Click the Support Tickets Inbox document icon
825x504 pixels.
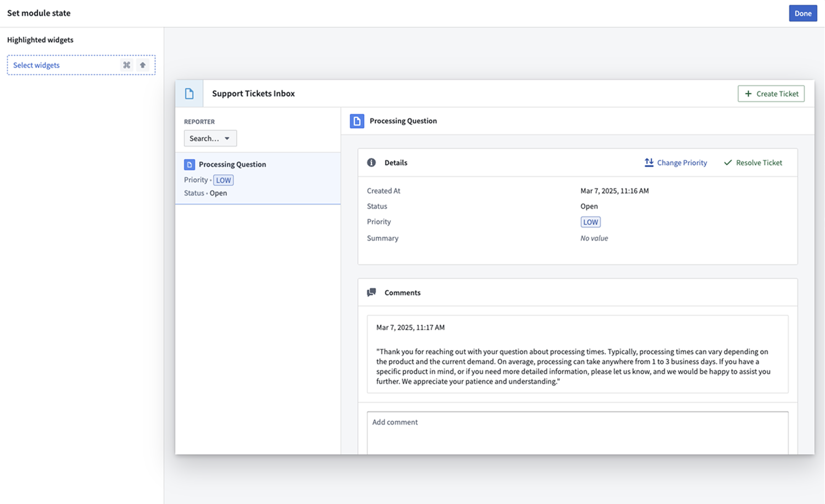click(189, 94)
